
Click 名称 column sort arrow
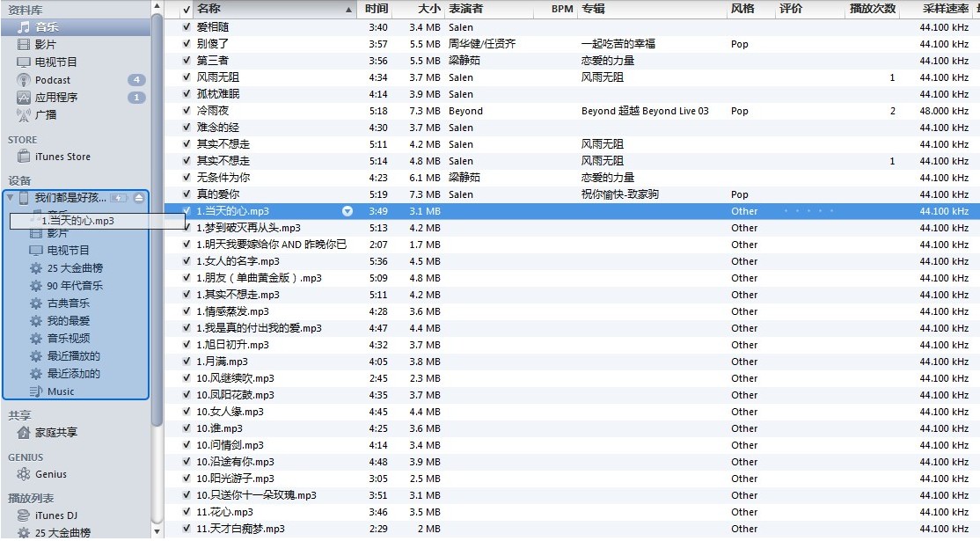[348, 10]
